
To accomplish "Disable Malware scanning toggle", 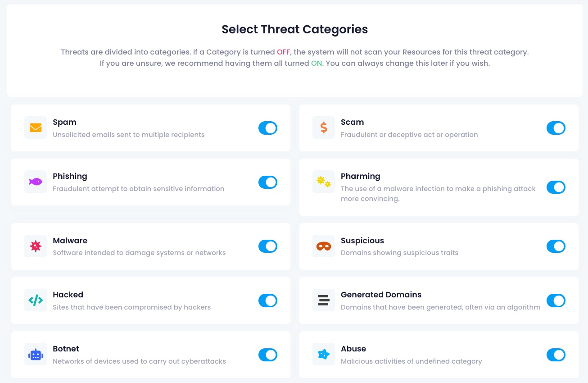I will click(268, 246).
